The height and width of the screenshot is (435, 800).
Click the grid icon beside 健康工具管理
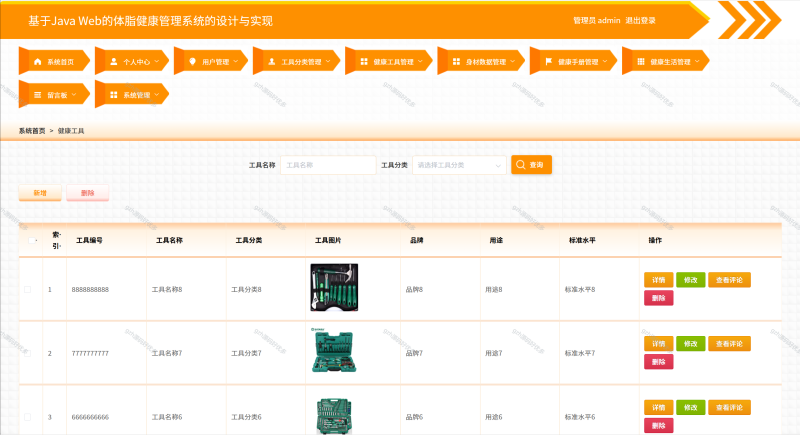(364, 62)
